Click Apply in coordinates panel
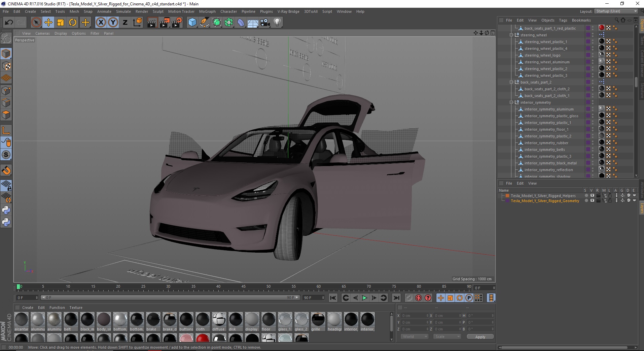Image resolution: width=644 pixels, height=351 pixels. [x=480, y=337]
